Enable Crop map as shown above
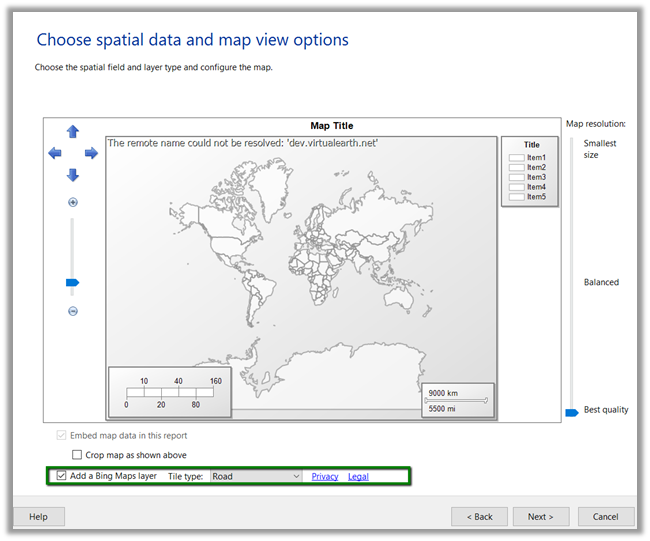This screenshot has width=650, height=541. (x=78, y=455)
